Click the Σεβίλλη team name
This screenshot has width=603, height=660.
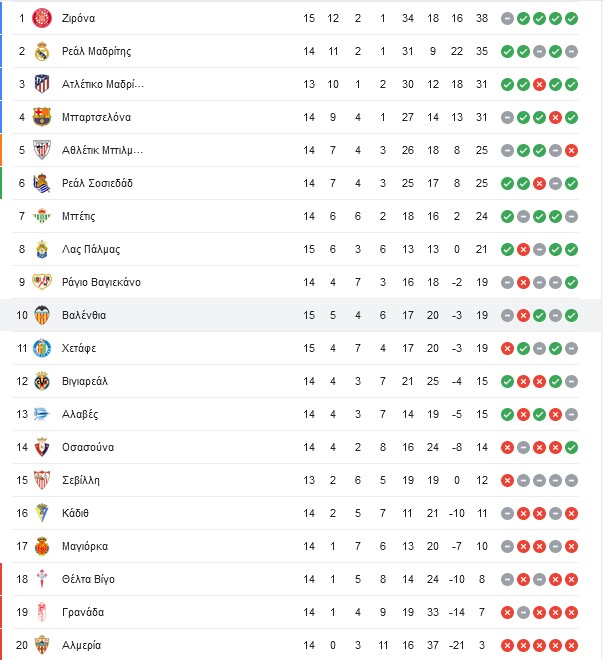(x=81, y=480)
